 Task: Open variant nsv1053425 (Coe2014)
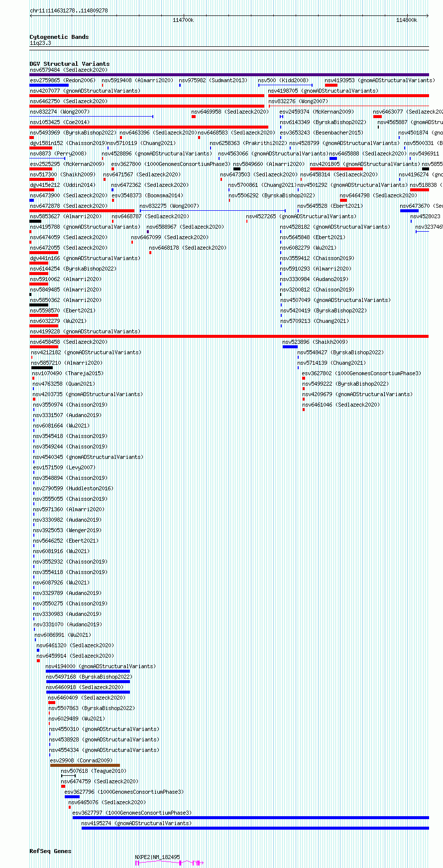tap(60, 122)
